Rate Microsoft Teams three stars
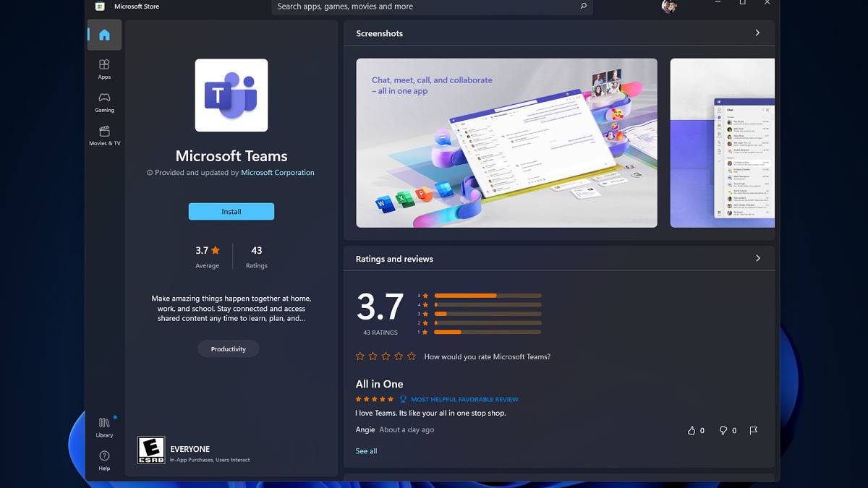Viewport: 868px width, 488px height. tap(386, 356)
